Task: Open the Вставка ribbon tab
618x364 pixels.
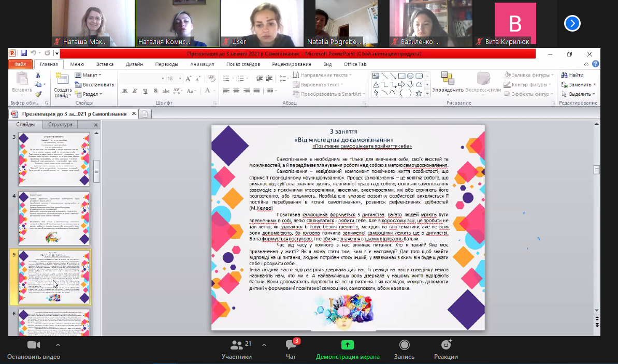Action: pos(105,64)
